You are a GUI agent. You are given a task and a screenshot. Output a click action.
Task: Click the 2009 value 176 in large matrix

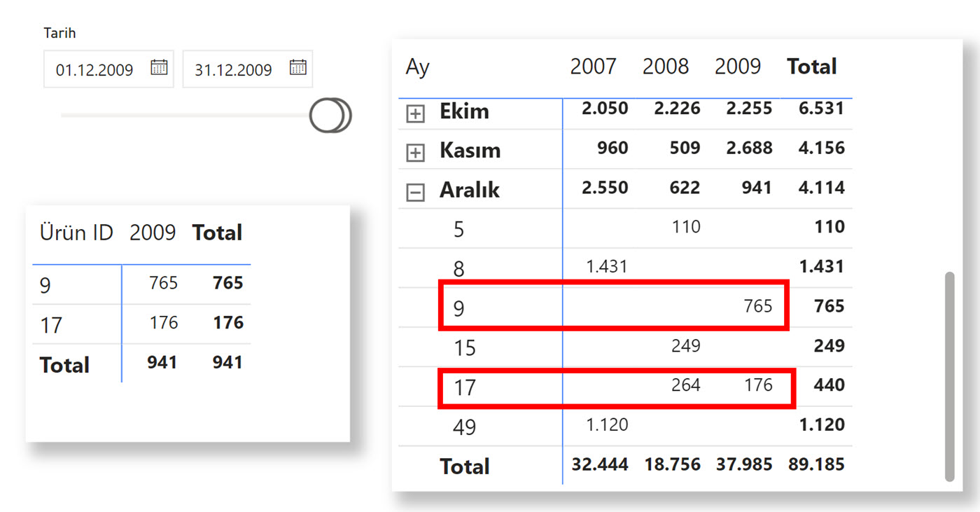pos(758,385)
